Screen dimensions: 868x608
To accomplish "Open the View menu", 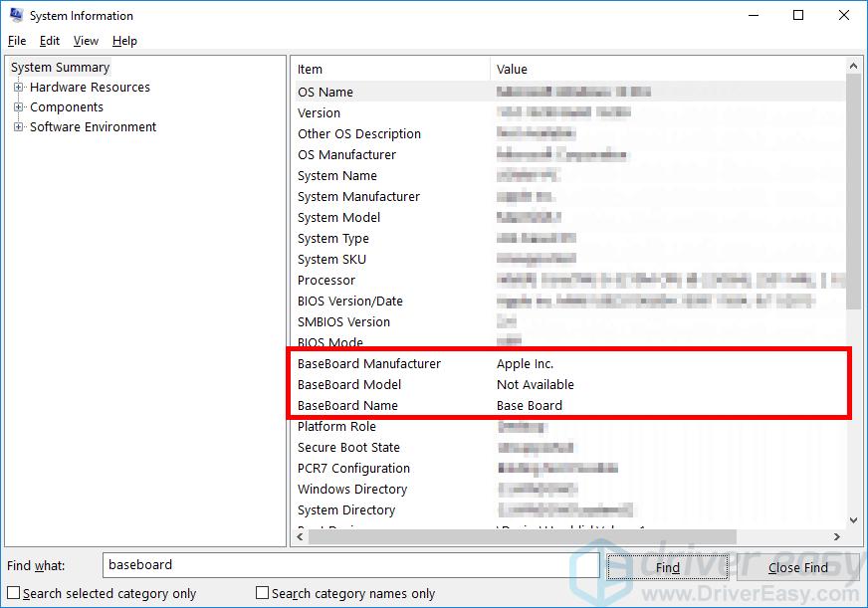I will coord(86,41).
